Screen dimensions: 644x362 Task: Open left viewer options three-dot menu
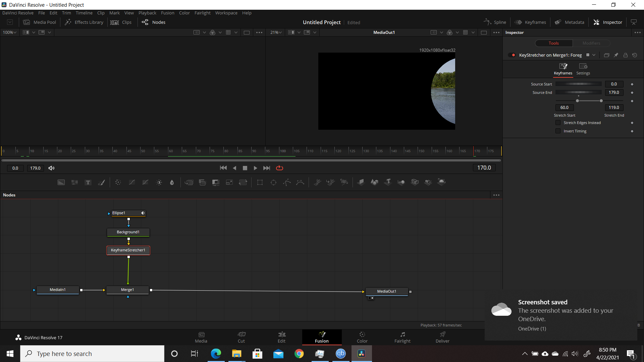(x=259, y=33)
